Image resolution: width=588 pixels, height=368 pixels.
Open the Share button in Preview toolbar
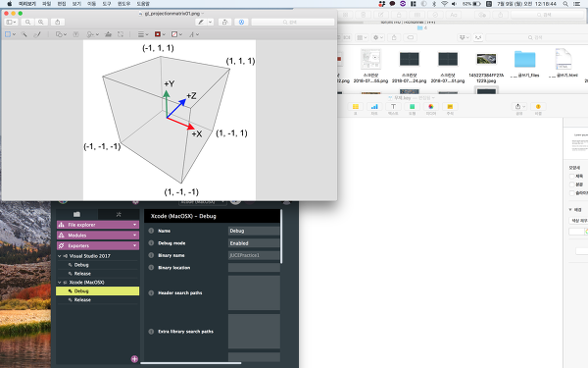point(58,23)
